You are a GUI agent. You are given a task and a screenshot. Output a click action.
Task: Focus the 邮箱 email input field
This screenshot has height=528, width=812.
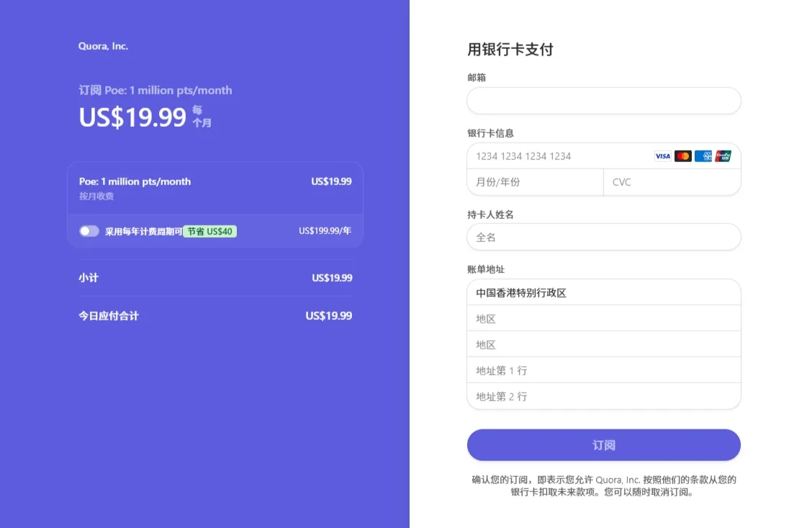click(x=603, y=101)
